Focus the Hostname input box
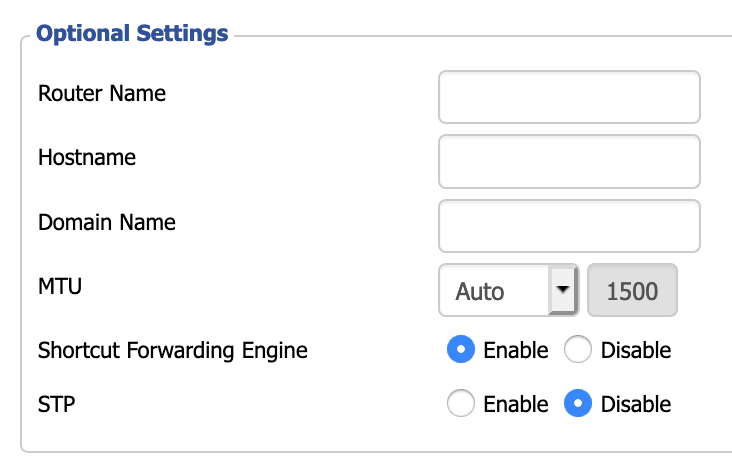This screenshot has width=732, height=472. coord(569,162)
